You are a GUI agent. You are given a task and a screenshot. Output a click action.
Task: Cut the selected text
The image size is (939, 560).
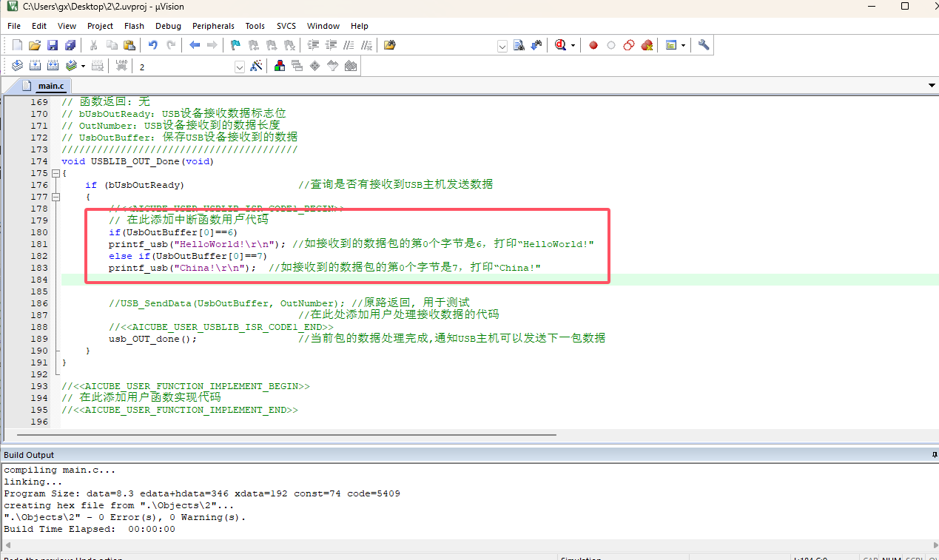point(94,45)
